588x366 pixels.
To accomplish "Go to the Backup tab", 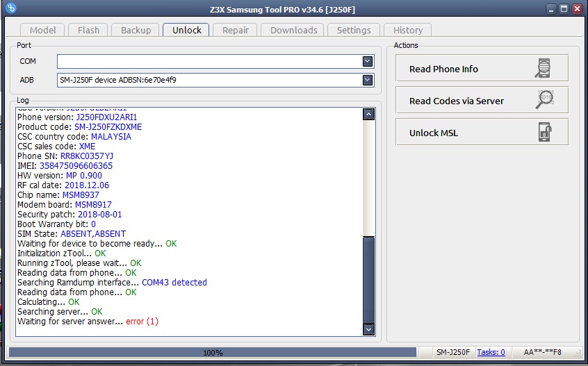I will pos(136,30).
